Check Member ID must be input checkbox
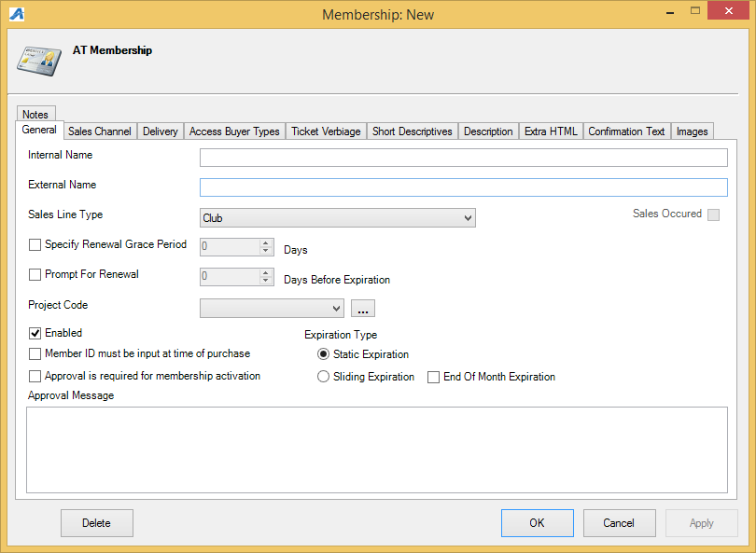Viewport: 756px width, 553px height. coord(35,354)
